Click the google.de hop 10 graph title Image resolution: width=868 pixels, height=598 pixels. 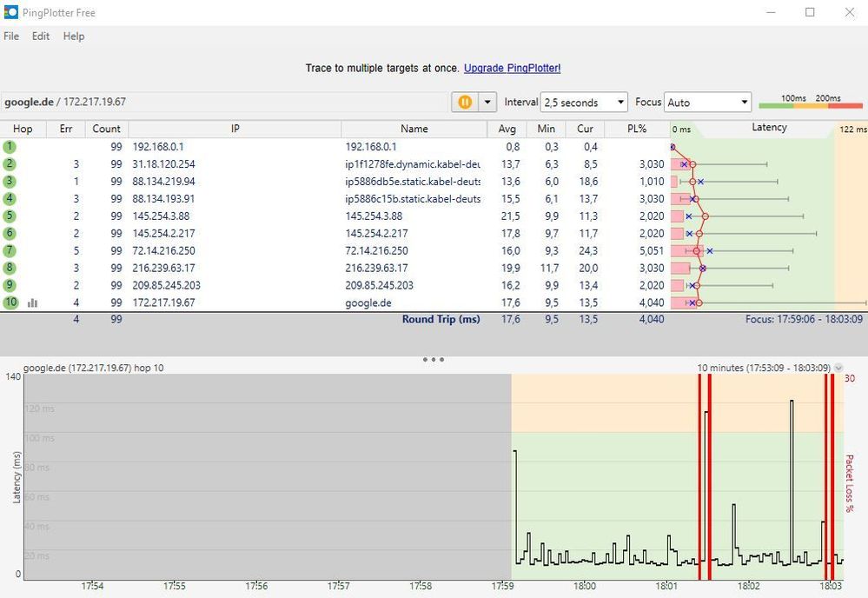(x=94, y=368)
